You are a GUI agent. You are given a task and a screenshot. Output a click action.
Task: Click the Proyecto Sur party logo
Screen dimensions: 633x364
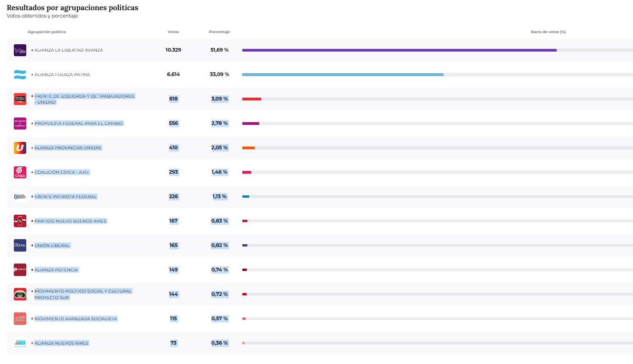20,294
